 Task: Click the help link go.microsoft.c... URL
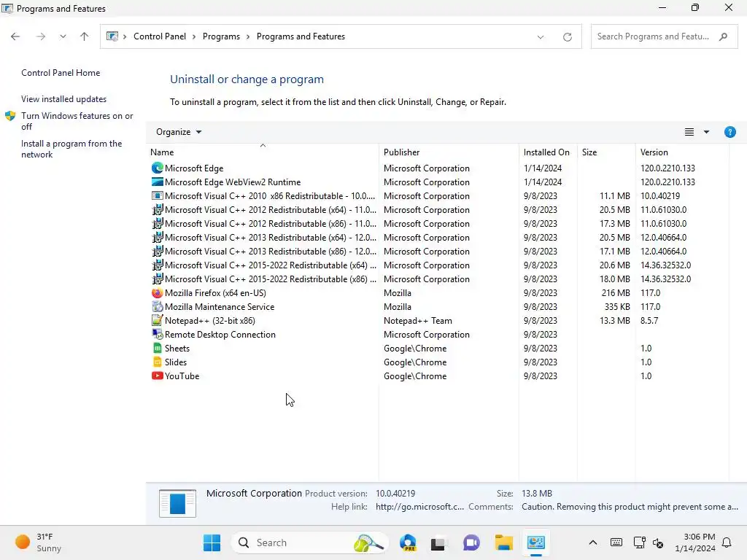click(x=419, y=507)
